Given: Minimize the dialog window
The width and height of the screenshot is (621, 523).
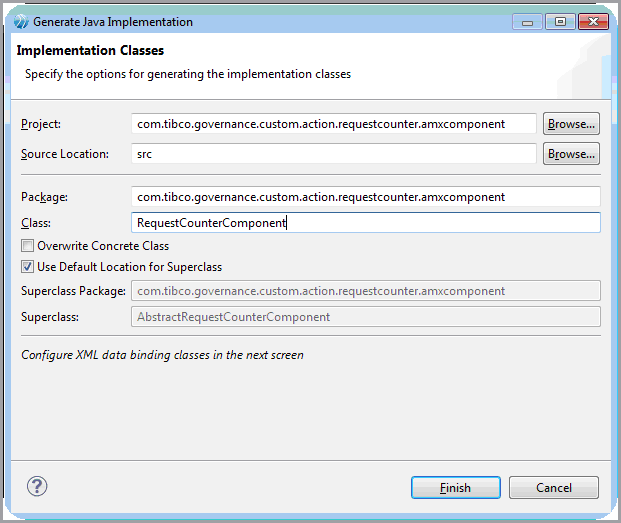Looking at the screenshot, I should (x=527, y=21).
